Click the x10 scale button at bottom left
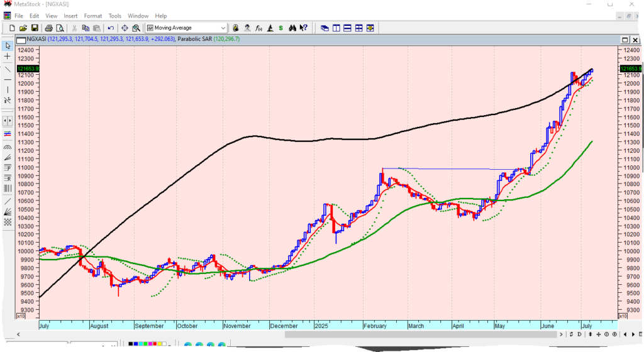Image resolution: width=644 pixels, height=352 pixels. [x=21, y=316]
